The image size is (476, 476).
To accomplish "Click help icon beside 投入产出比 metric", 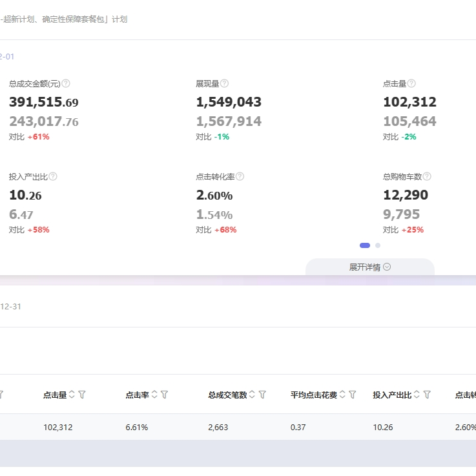I will pyautogui.click(x=53, y=176).
